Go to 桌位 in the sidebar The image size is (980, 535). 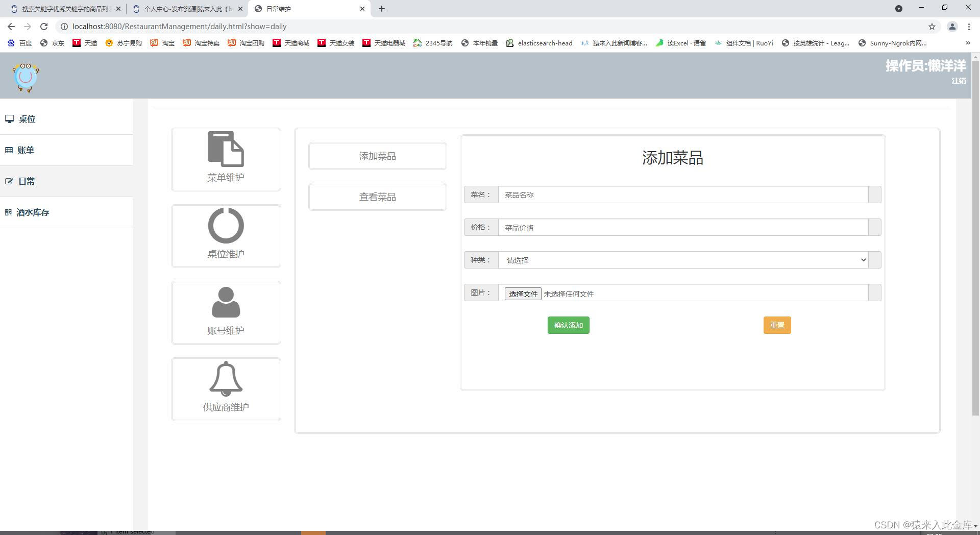(x=66, y=119)
